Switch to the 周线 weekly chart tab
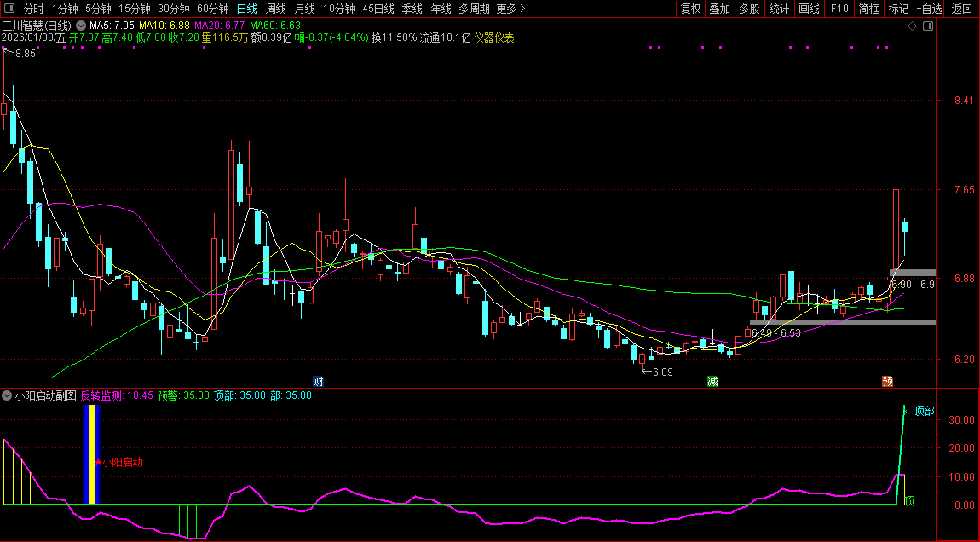 pos(275,9)
